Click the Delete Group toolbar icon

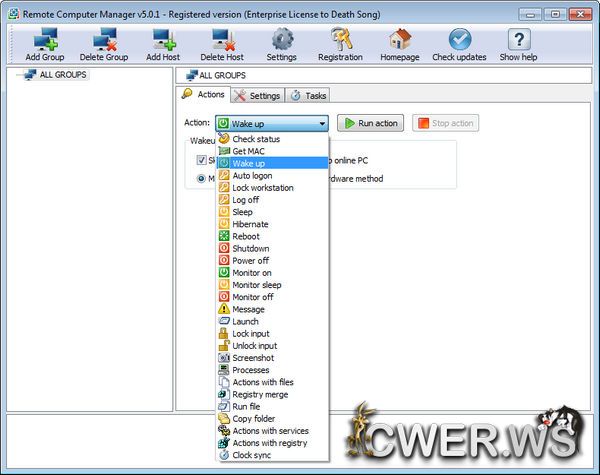pos(105,40)
